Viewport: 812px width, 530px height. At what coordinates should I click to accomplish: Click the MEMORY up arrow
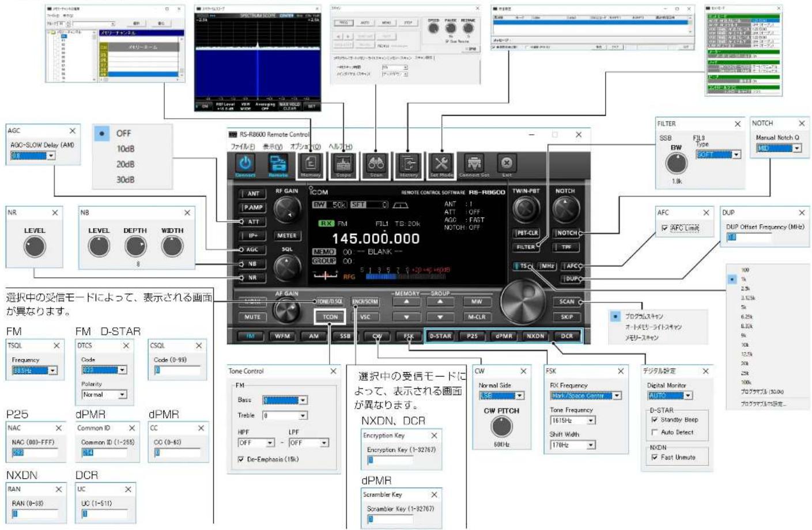pos(407,301)
